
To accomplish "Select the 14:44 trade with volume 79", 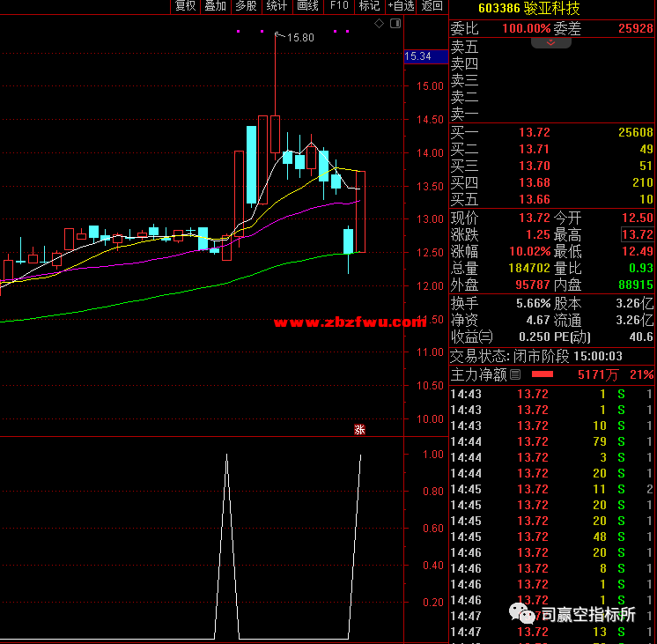I will [550, 441].
